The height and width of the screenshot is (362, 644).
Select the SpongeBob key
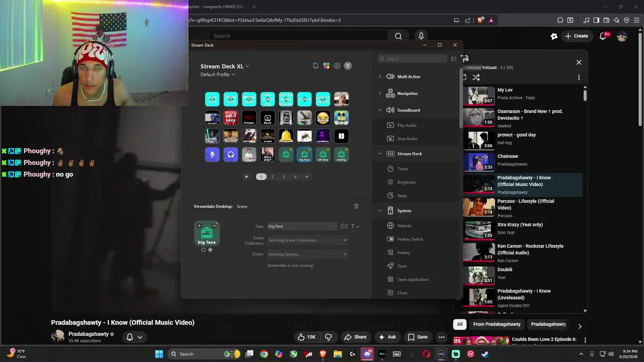342,118
